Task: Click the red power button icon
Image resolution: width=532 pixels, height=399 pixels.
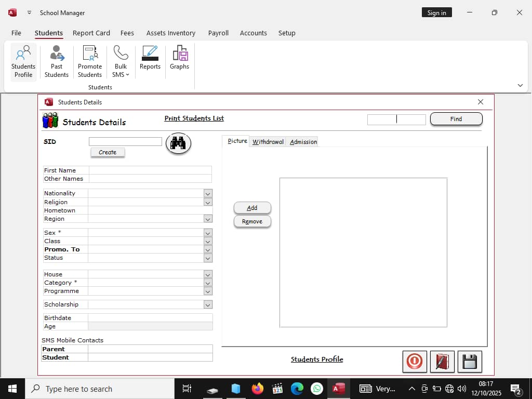Action: point(415,362)
